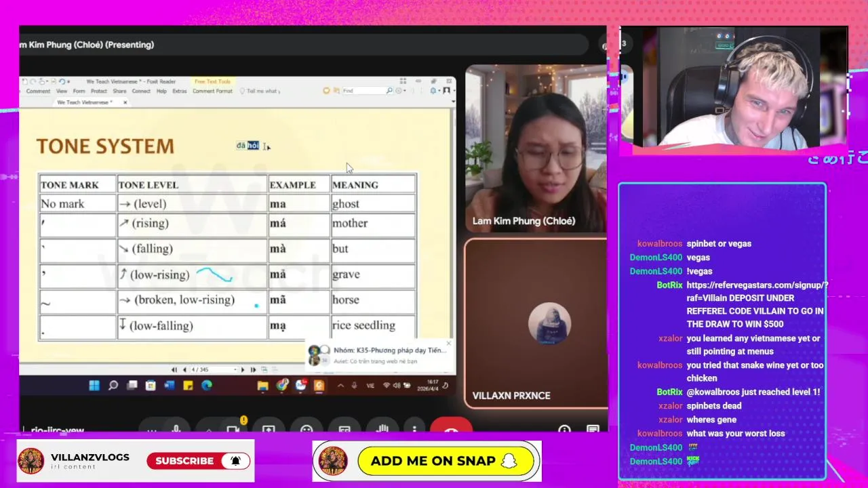Open the Nhóm K35 Zalo notification
Screen dimensions: 868x488
coord(380,355)
